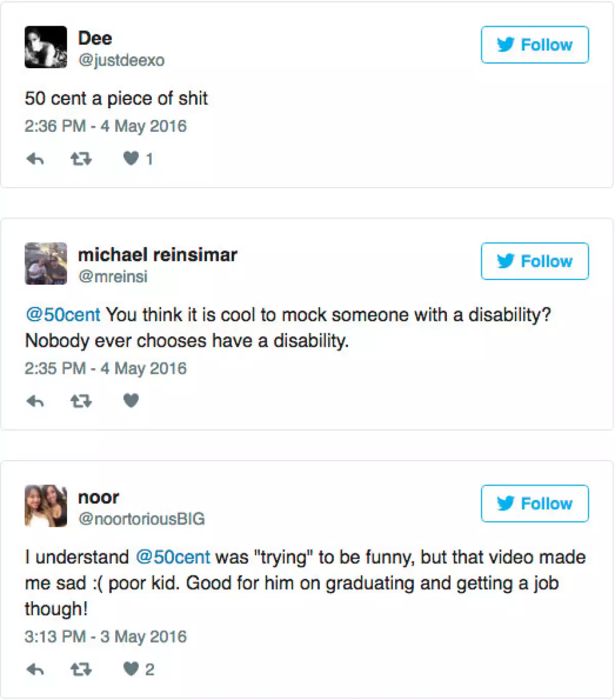Open michael reinsimar's avatar image

tap(46, 264)
